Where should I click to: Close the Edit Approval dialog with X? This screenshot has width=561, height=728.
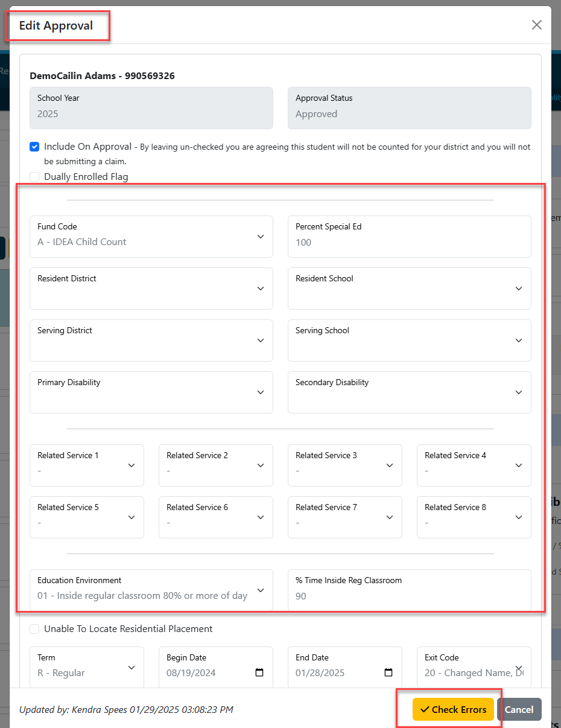536,25
